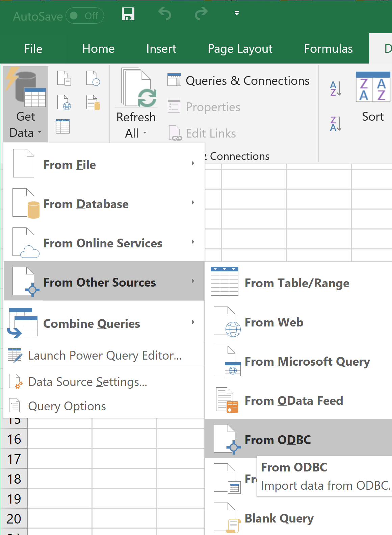Click the From File submenu arrow
Screen dimensions: 392x535
[x=193, y=164]
